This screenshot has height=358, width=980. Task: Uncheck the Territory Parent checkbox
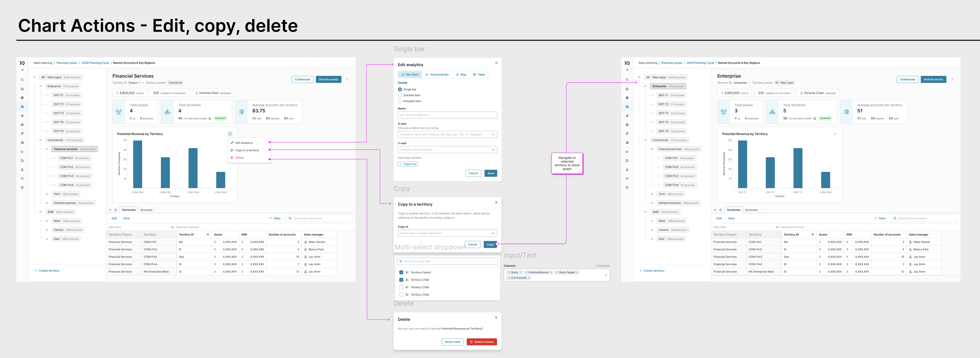click(x=401, y=272)
